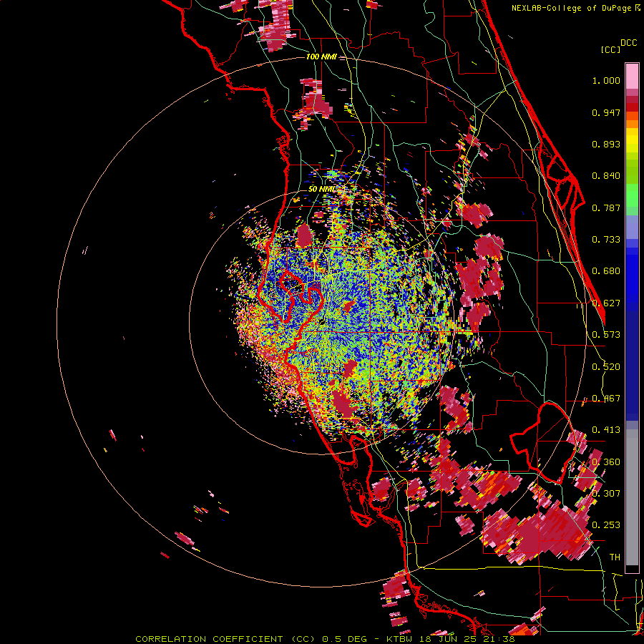The width and height of the screenshot is (644, 644).
Task: Click the 1.000 scale value
Action: tap(606, 80)
